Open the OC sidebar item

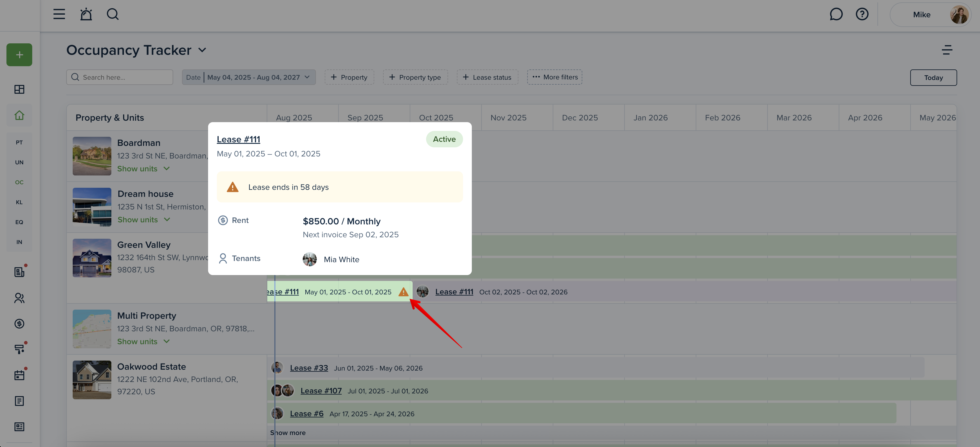[19, 182]
